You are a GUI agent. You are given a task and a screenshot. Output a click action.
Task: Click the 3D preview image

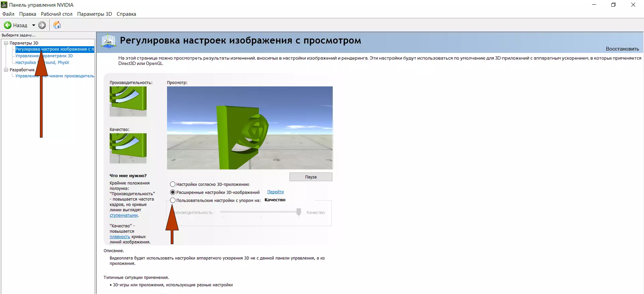(250, 128)
